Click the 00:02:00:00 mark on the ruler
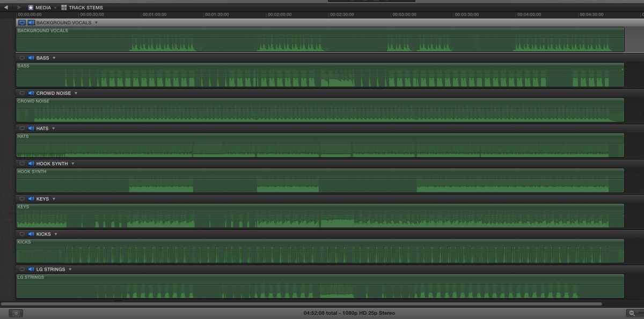 click(x=280, y=14)
